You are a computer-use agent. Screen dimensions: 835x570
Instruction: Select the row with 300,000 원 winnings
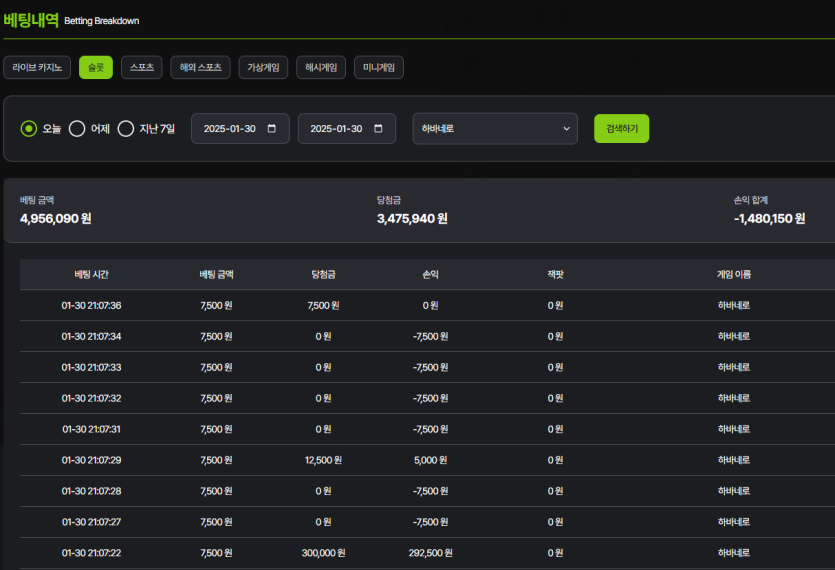click(323, 553)
